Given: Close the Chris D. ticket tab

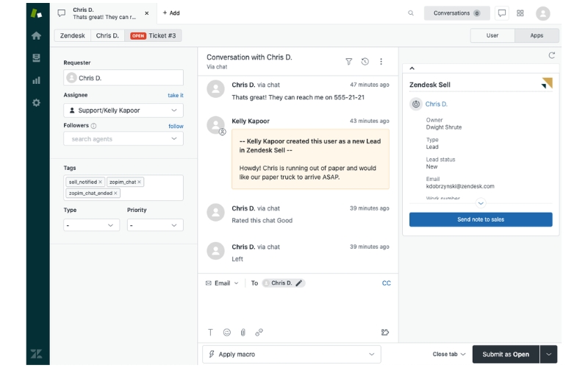Looking at the screenshot, I should pos(147,13).
